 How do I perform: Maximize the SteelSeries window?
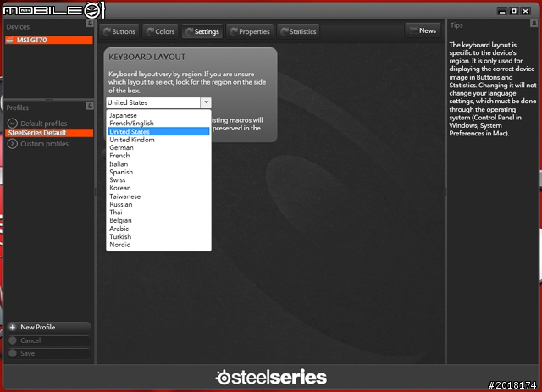(514, 11)
